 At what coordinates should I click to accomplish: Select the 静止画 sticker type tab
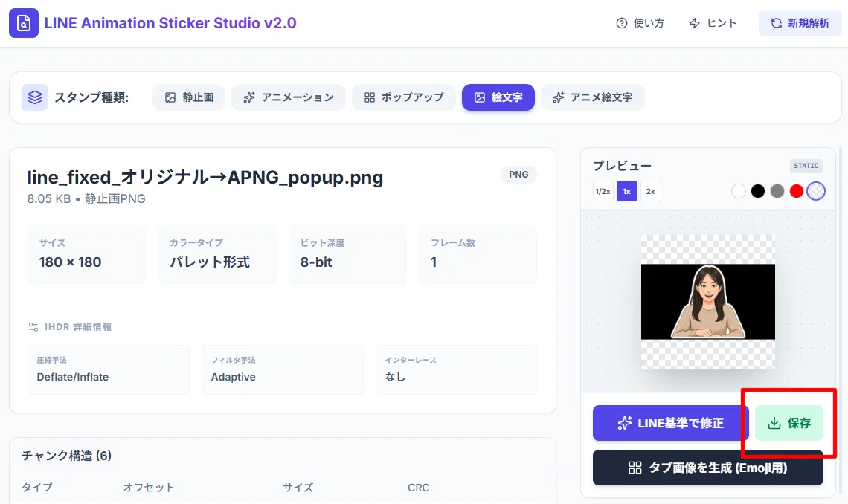(189, 97)
